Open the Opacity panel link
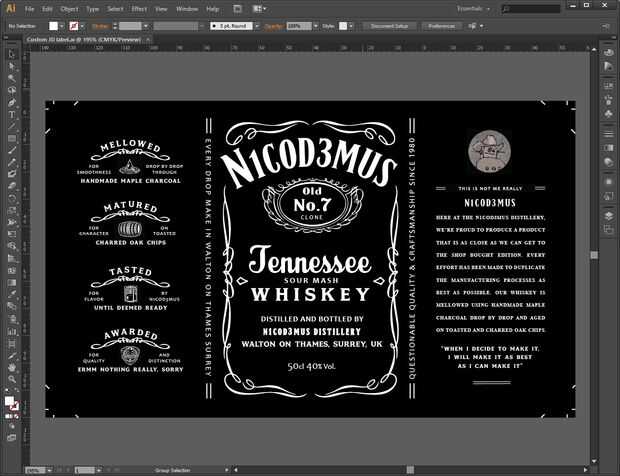Image resolution: width=620 pixels, height=476 pixels. point(274,26)
